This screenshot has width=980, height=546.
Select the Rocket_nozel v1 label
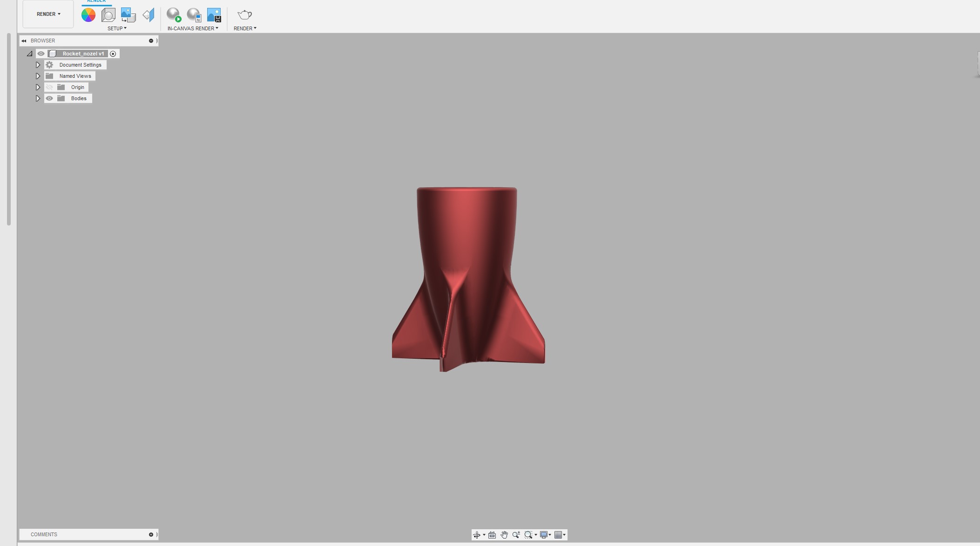click(83, 54)
